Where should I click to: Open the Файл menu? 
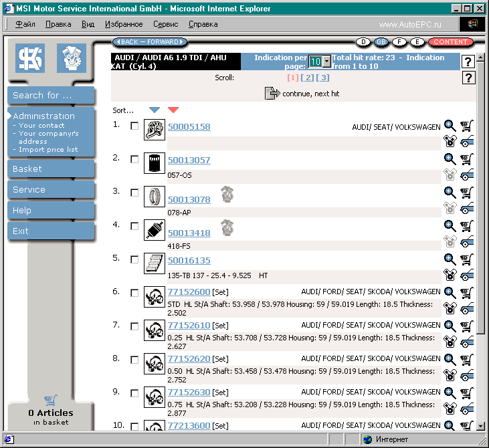25,24
